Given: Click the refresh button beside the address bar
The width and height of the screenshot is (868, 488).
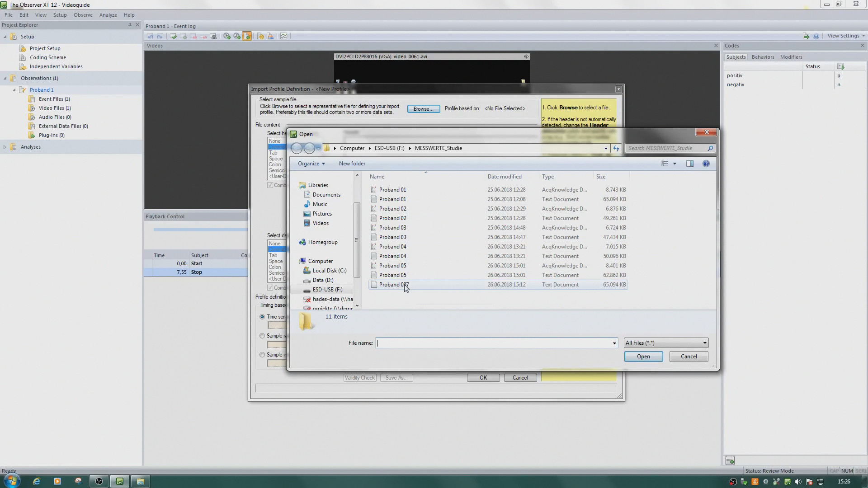Looking at the screenshot, I should [x=616, y=148].
